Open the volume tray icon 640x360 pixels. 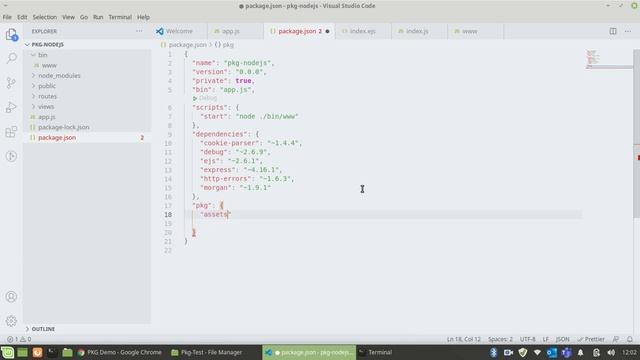coord(611,352)
